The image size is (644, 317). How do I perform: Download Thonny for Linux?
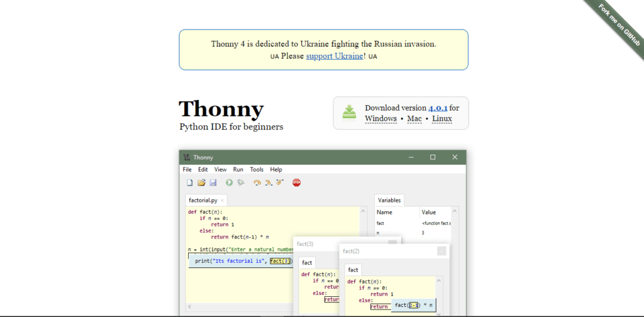pos(442,119)
